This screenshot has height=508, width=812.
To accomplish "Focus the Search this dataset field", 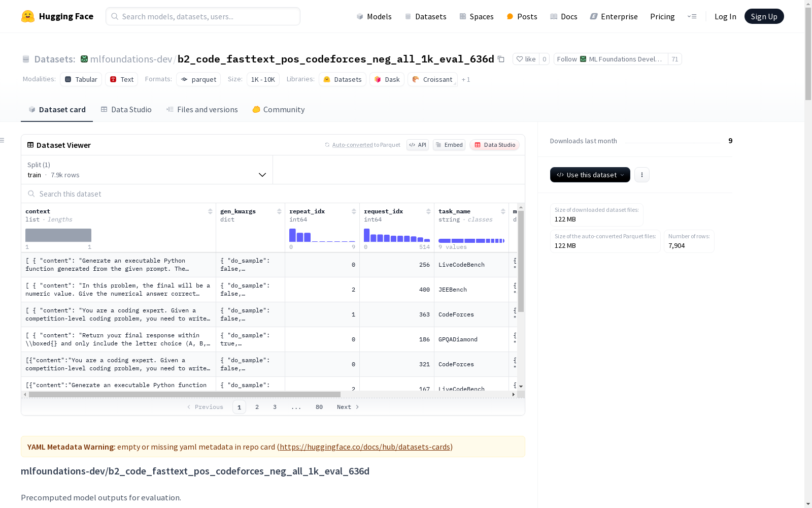I will coord(273,194).
